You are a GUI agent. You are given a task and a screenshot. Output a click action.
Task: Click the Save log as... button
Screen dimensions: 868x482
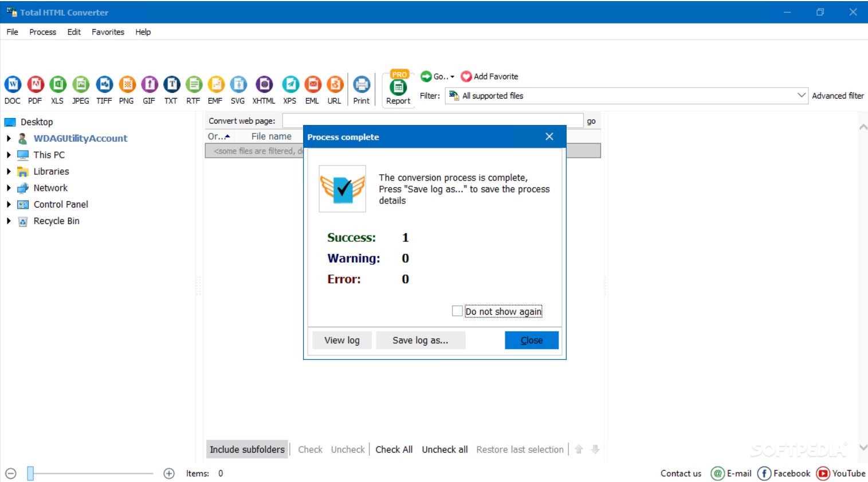tap(421, 340)
